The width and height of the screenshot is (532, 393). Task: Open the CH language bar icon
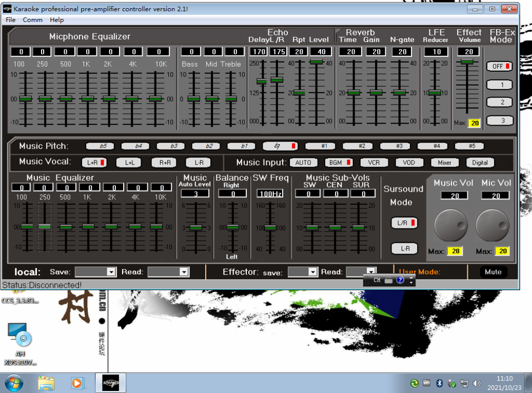[x=377, y=280]
